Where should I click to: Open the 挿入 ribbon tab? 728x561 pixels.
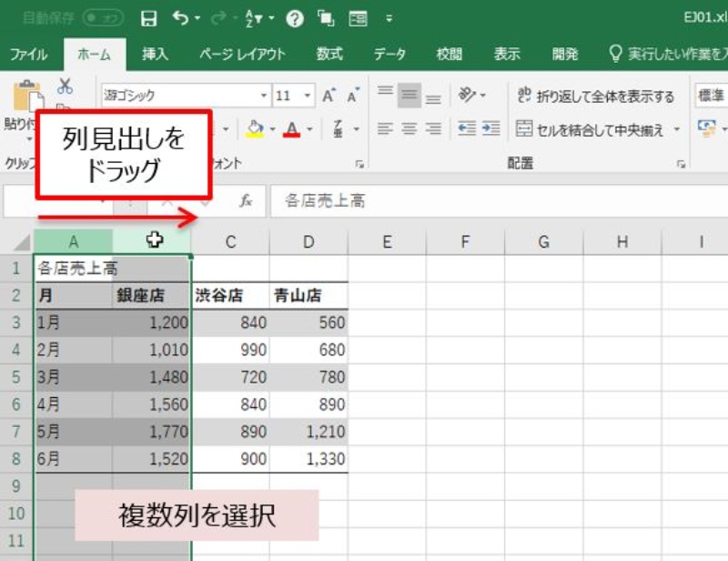tap(155, 55)
